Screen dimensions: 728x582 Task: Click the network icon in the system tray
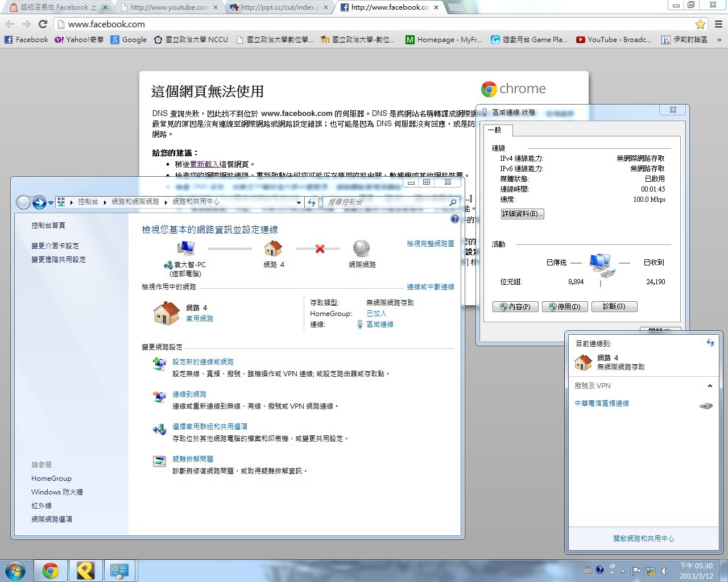coord(650,571)
